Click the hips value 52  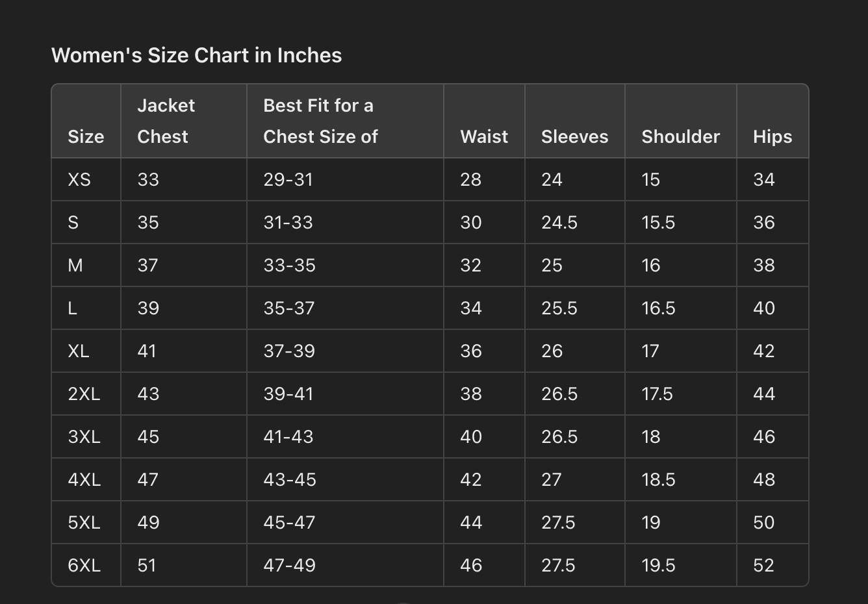(763, 565)
